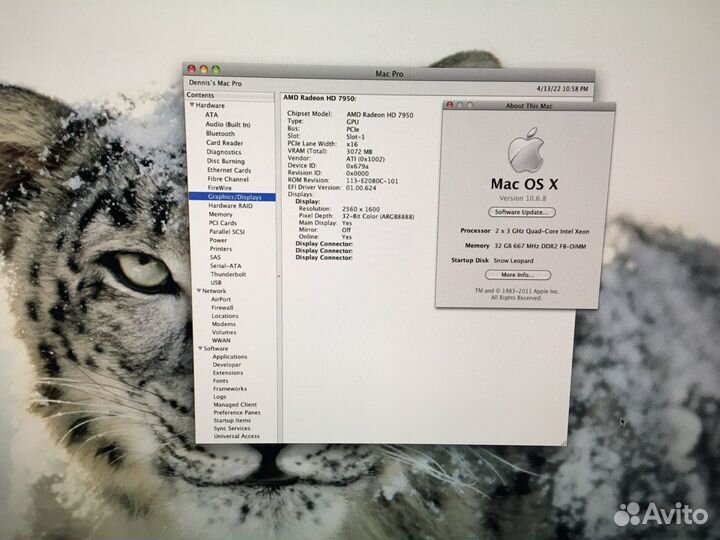Select Audio (Built In) entry
This screenshot has height=540, width=720.
[x=228, y=124]
